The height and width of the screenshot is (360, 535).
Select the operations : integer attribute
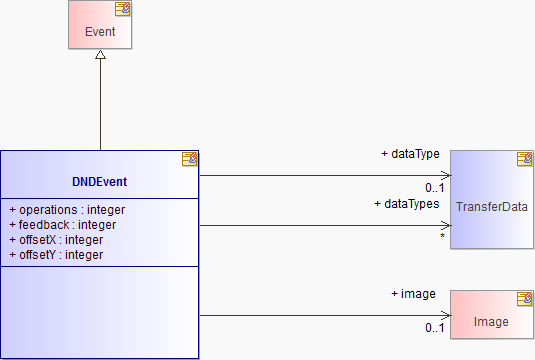click(x=67, y=210)
